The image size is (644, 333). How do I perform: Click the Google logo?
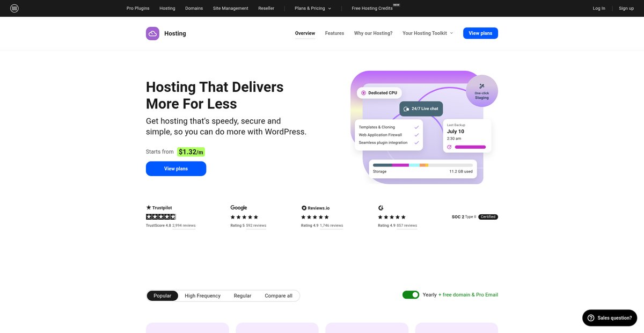point(239,207)
